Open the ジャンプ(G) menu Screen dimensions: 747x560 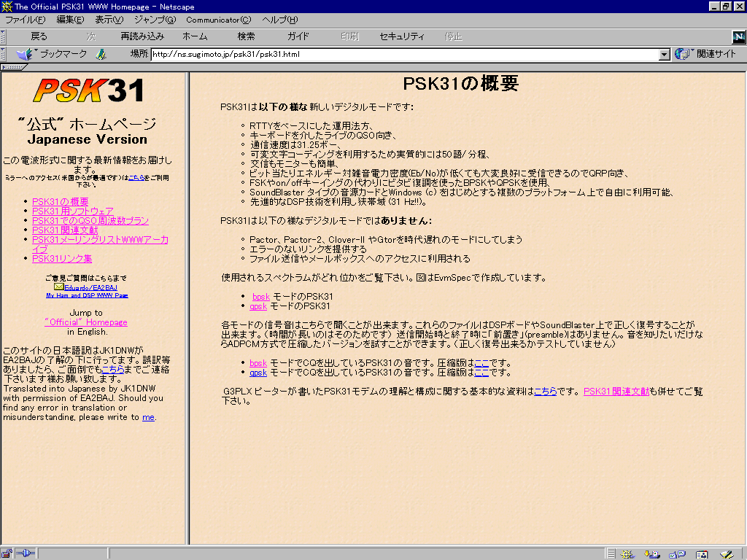click(155, 20)
